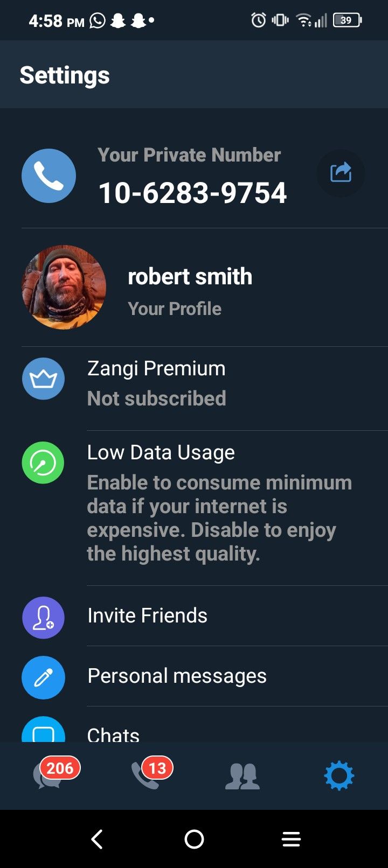Select the settings gear tab

point(339,776)
